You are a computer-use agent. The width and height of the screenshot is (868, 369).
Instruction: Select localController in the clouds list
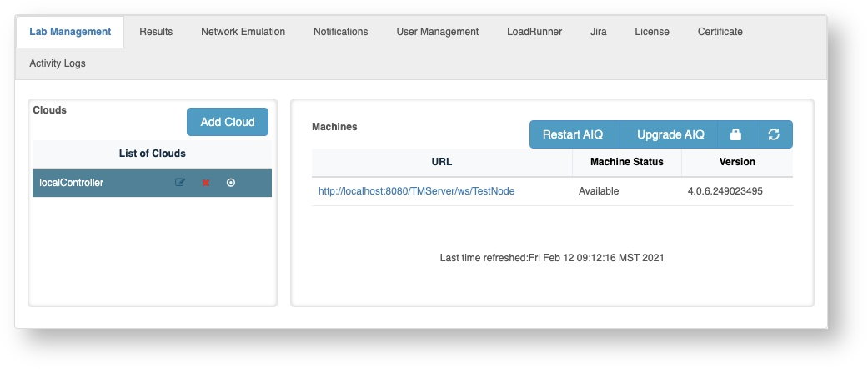click(x=73, y=183)
